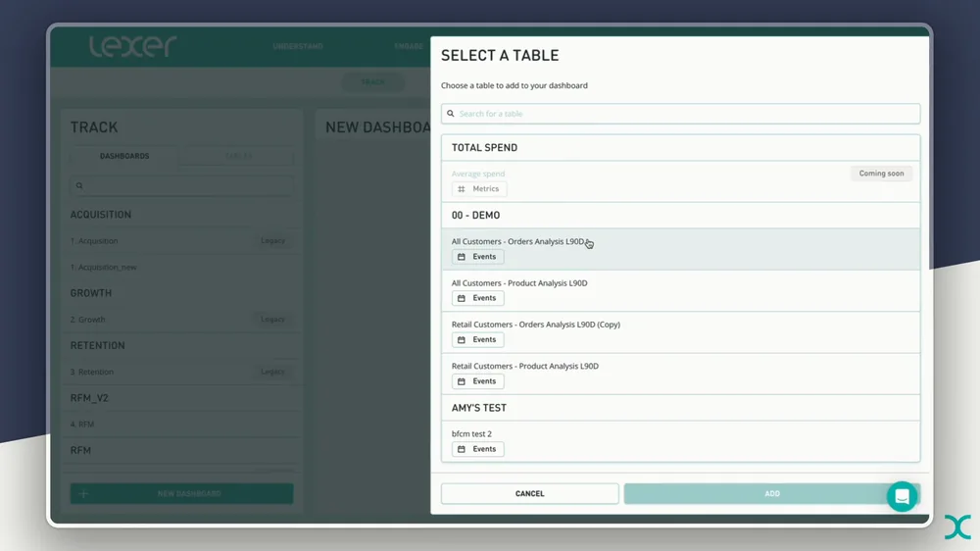
Task: Click the Coming soon badge
Action: pyautogui.click(x=881, y=174)
